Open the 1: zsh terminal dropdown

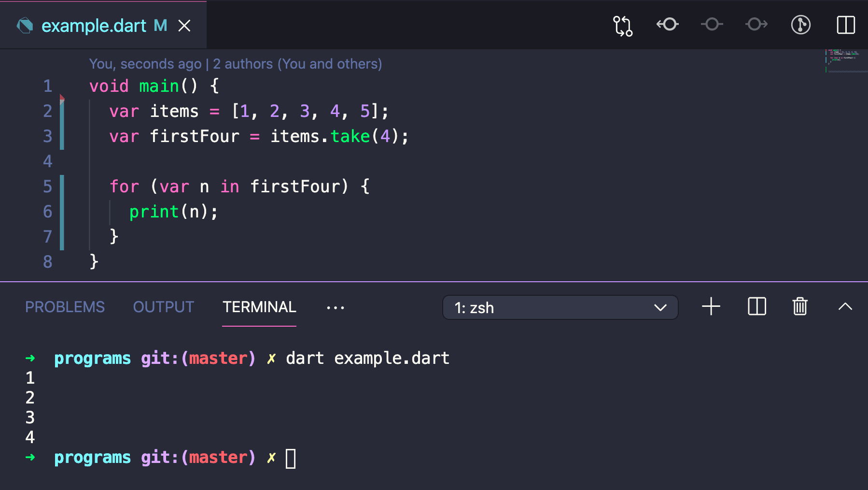tap(560, 307)
